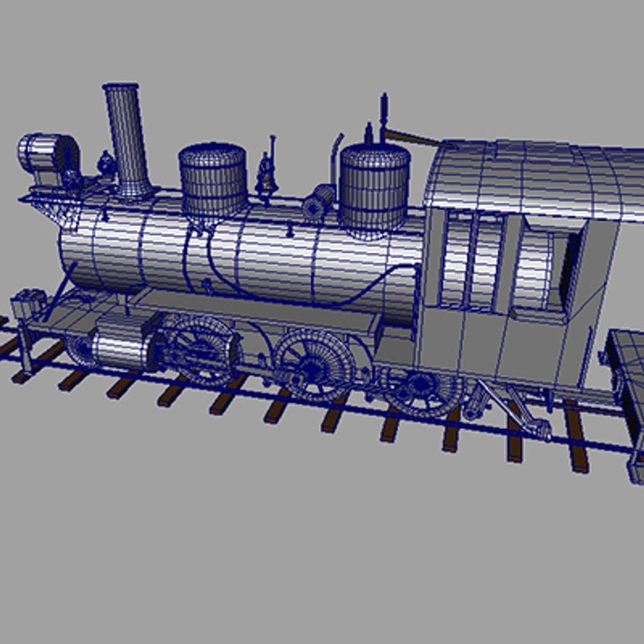Select the middle driving wheel
Image resolution: width=644 pixels, height=644 pixels.
315,365
